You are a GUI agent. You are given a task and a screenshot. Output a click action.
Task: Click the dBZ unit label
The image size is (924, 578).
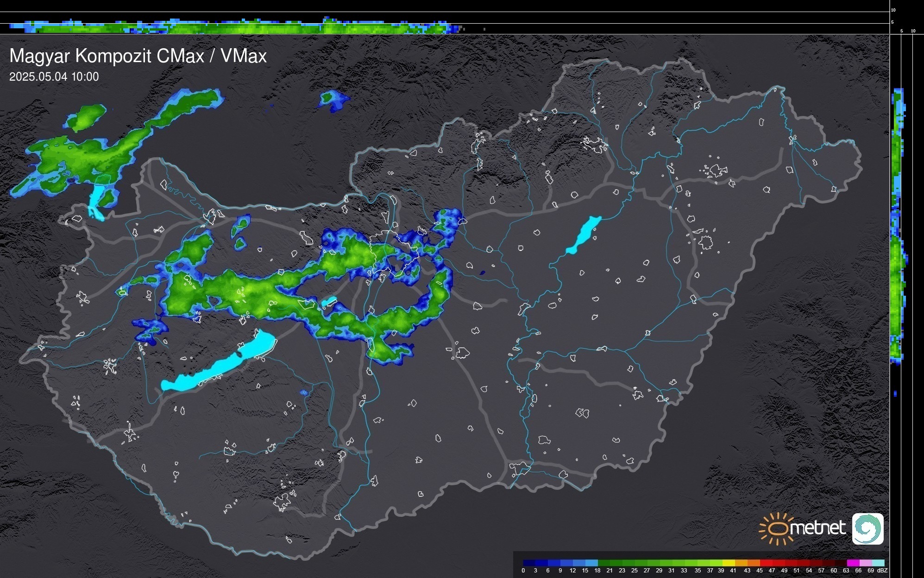pos(882,571)
